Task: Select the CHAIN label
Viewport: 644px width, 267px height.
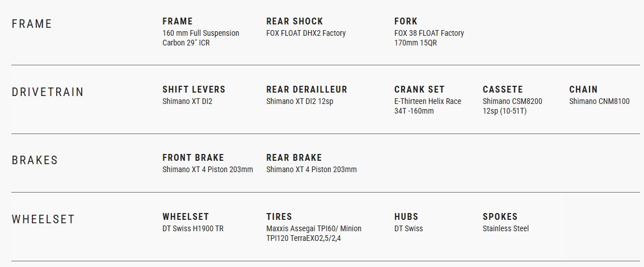Action: coord(583,90)
